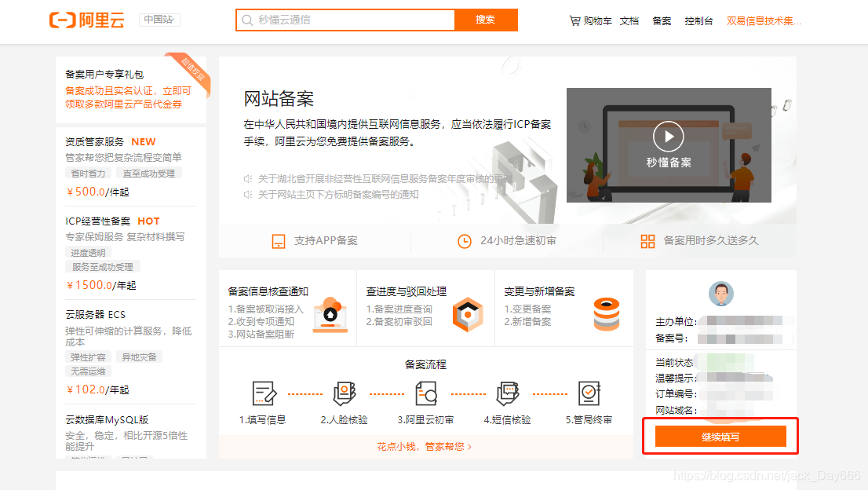This screenshot has height=490, width=868.
Task: Click the 异地灾备 tag
Action: coord(139,357)
